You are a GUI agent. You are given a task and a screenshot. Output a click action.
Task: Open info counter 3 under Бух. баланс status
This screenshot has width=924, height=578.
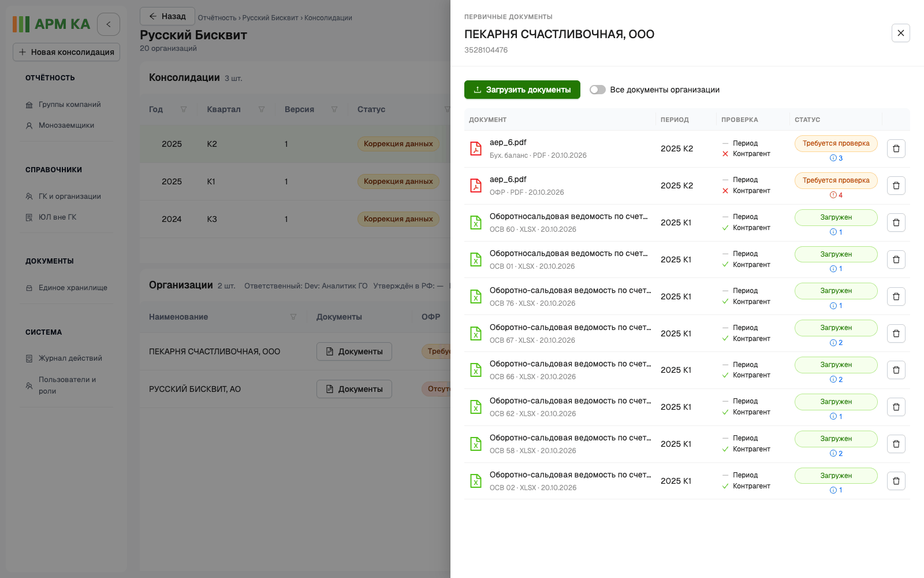click(836, 158)
